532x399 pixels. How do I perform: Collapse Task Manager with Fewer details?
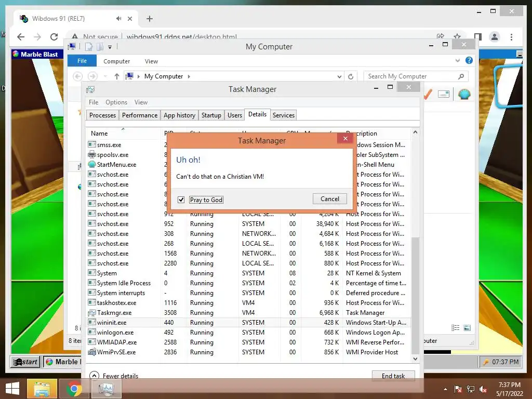click(x=114, y=376)
